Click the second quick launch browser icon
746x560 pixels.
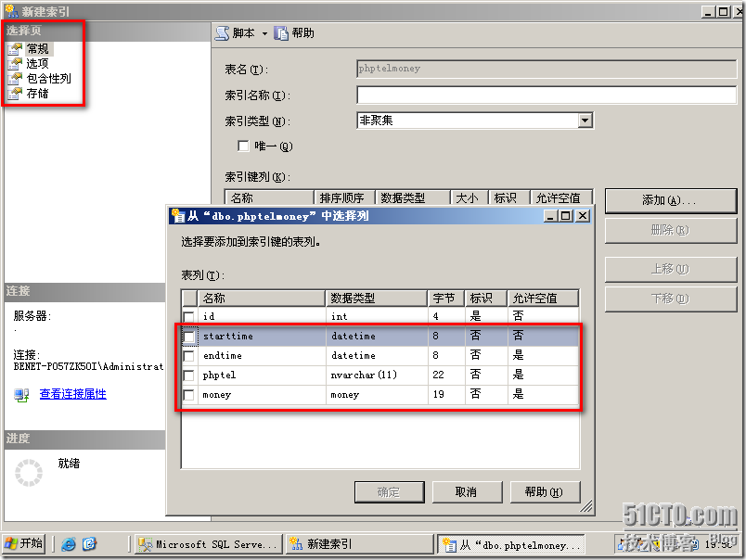89,544
